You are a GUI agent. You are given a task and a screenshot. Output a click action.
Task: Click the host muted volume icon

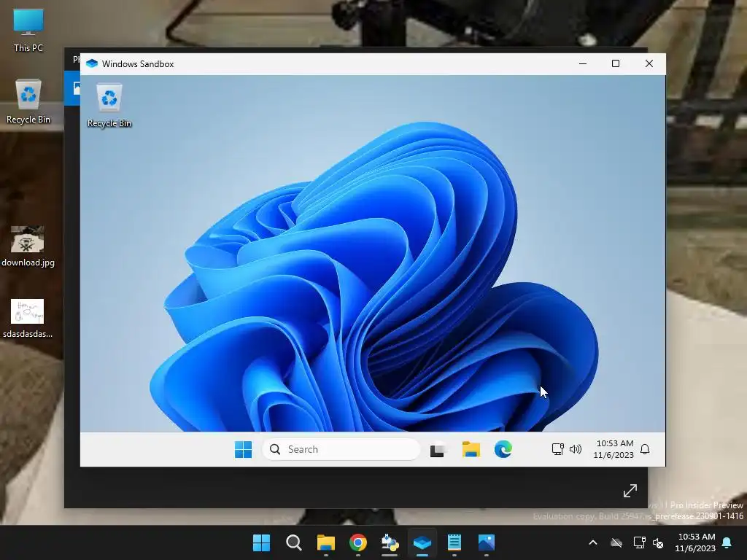[658, 542]
